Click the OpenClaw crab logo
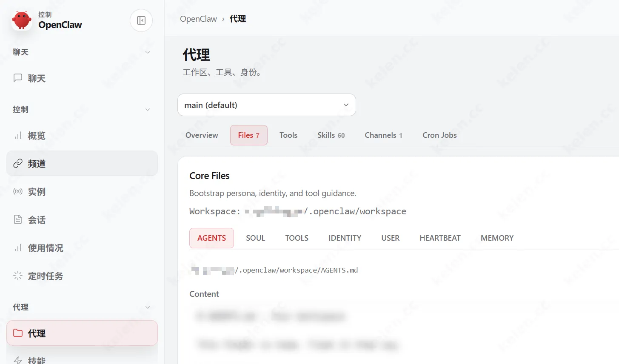619x364 pixels. (21, 20)
